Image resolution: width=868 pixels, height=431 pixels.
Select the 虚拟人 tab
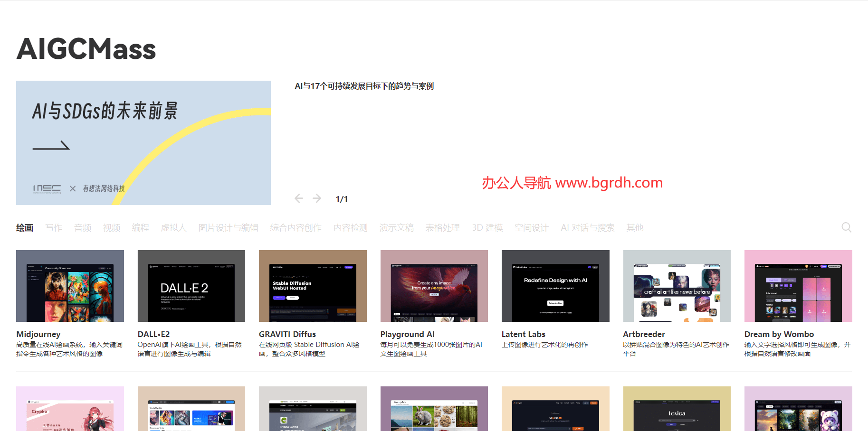[173, 228]
